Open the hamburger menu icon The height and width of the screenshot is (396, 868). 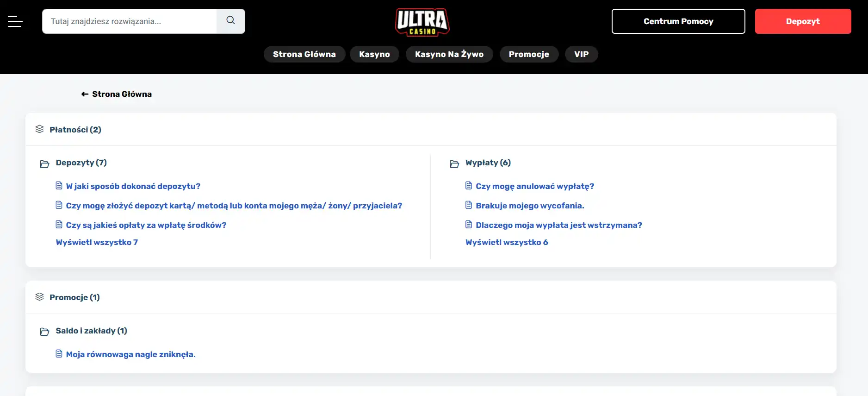[x=15, y=21]
